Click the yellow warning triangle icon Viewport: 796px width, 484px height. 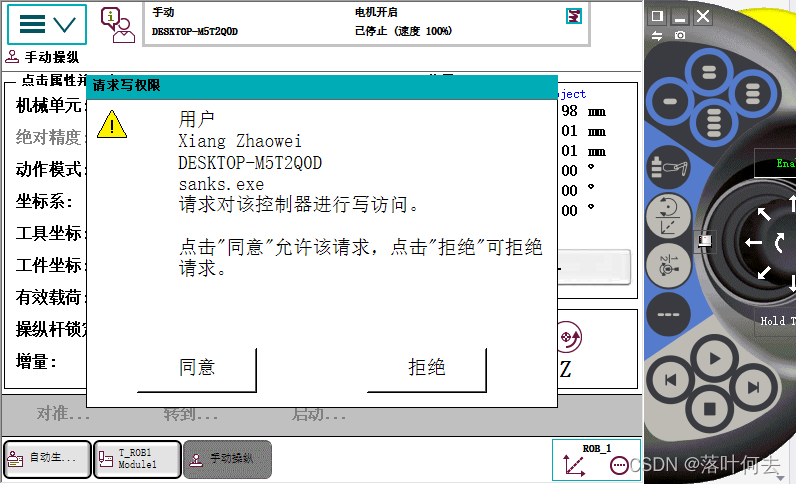tap(112, 124)
